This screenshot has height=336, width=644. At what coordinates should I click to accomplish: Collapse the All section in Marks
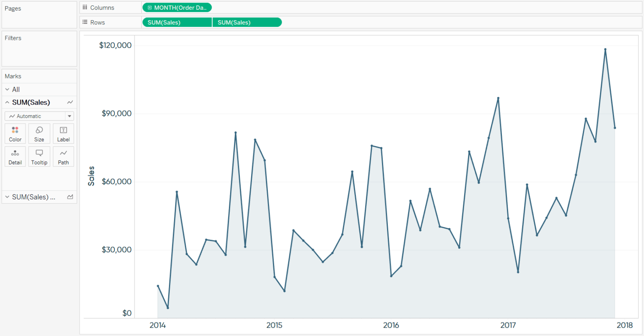click(7, 89)
